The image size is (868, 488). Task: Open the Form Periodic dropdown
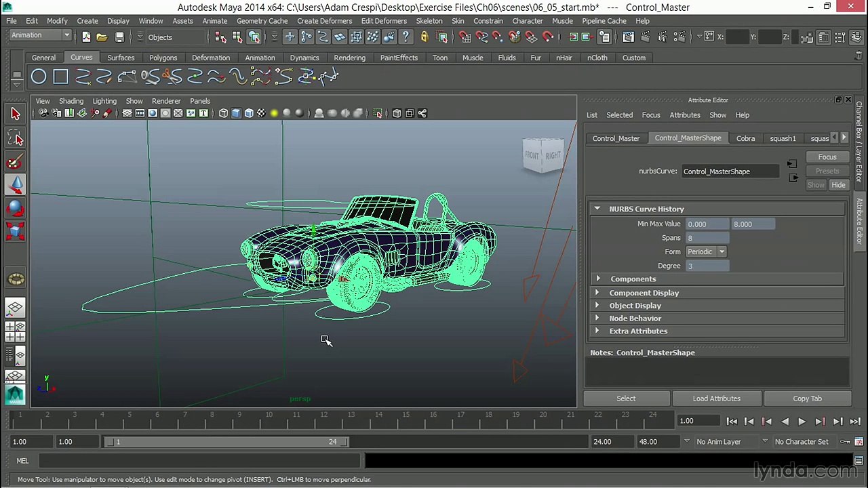[706, 251]
